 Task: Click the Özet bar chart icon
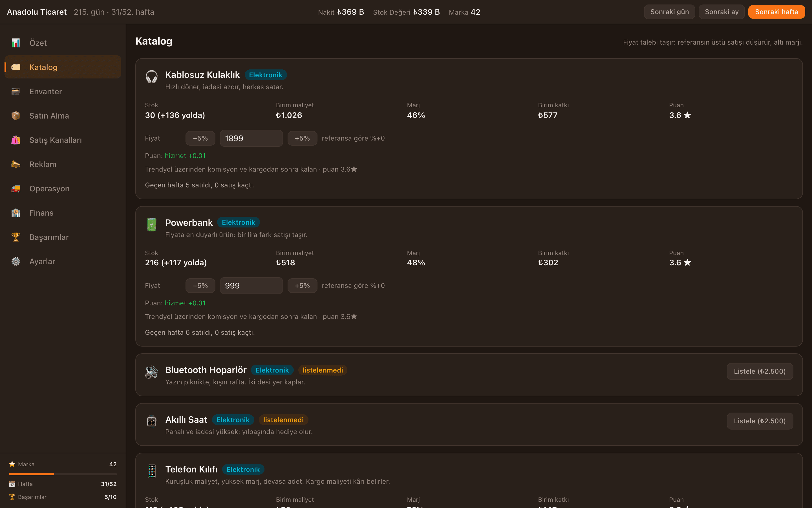[16, 43]
